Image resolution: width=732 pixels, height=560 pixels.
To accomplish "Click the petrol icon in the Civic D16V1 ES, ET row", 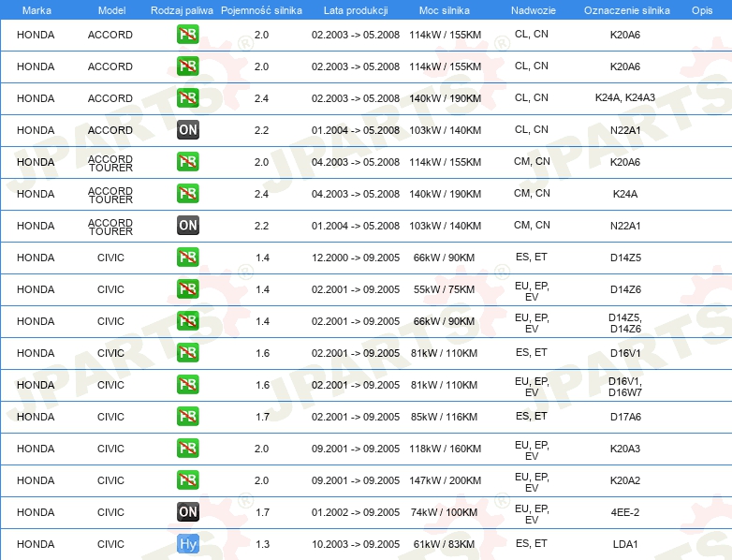I will tap(187, 353).
